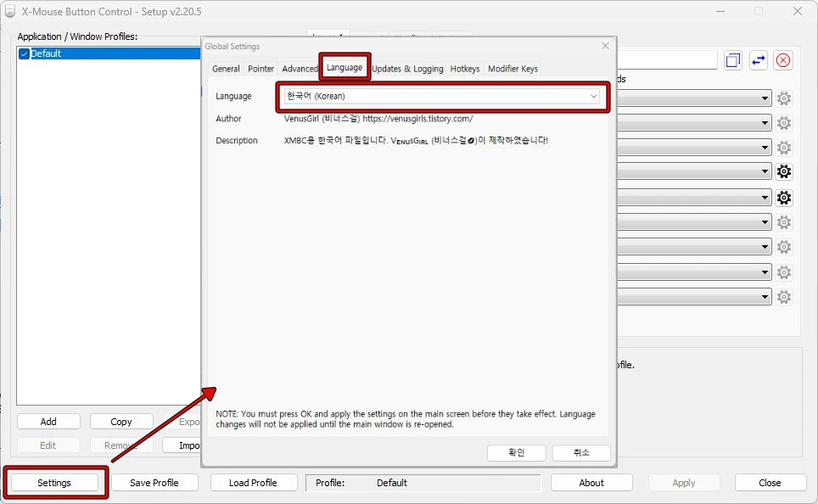Switch to the Pointer tab

(x=261, y=69)
